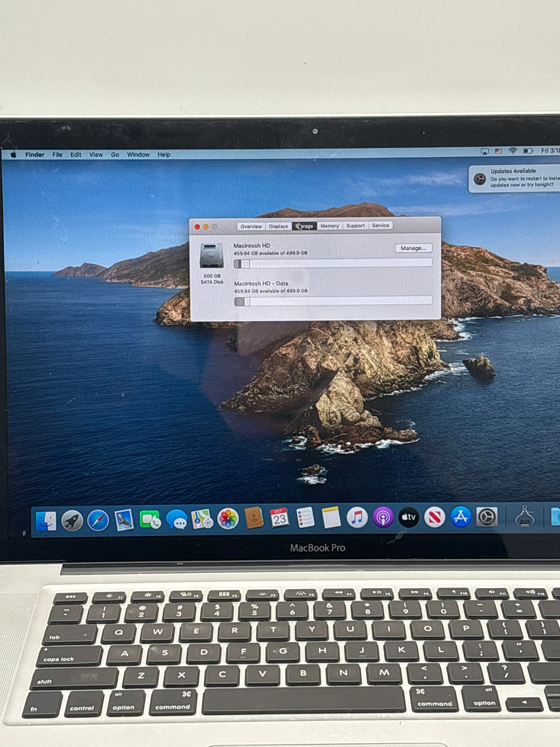This screenshot has height=747, width=560.
Task: Open Maps app in dock
Action: coord(202,519)
